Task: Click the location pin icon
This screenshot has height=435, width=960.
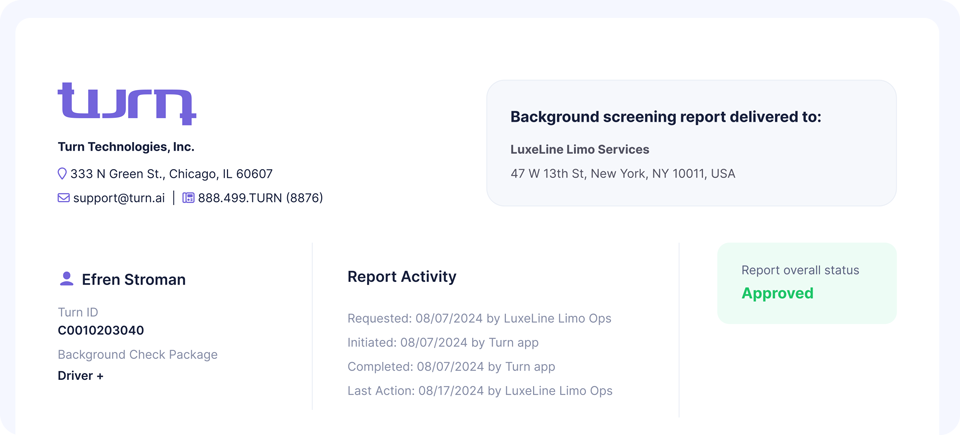Action: pos(62,174)
